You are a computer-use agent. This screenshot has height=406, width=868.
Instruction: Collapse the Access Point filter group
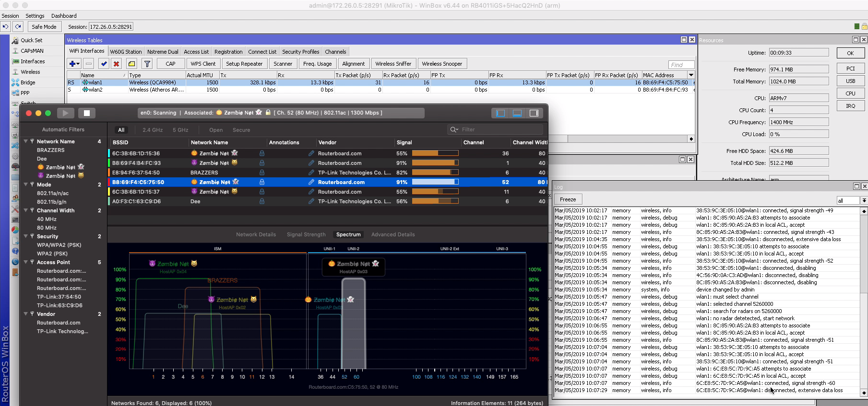(26, 262)
